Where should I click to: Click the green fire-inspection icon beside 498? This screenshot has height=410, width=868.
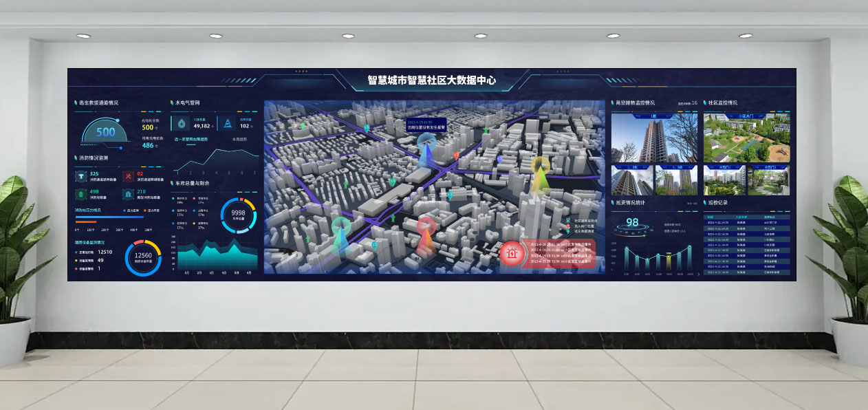pyautogui.click(x=82, y=195)
